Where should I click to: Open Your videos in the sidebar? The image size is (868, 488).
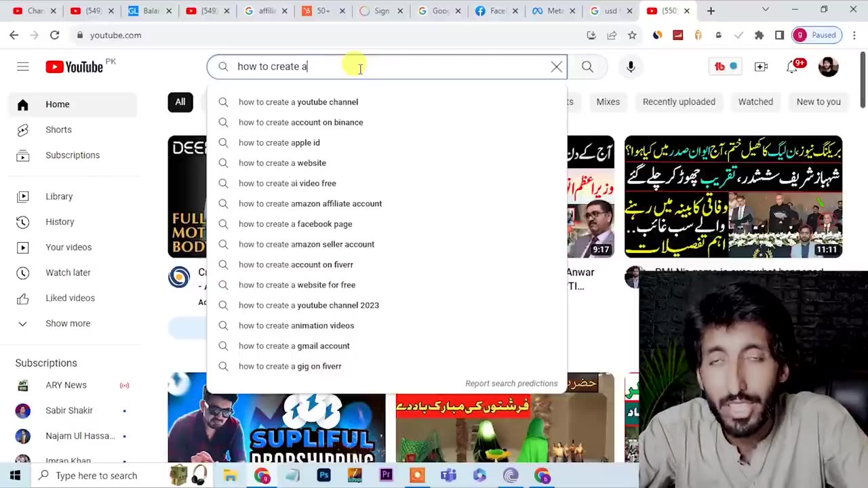click(73, 247)
